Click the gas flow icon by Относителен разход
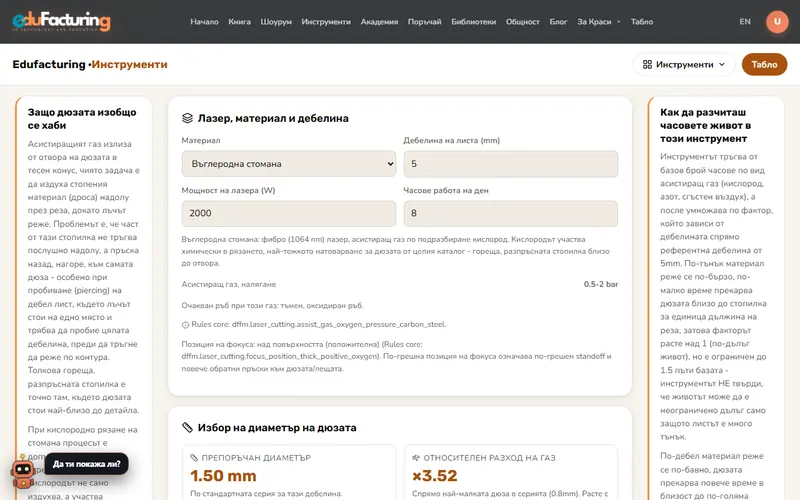Screen dimensions: 800x500 coord(416,458)
